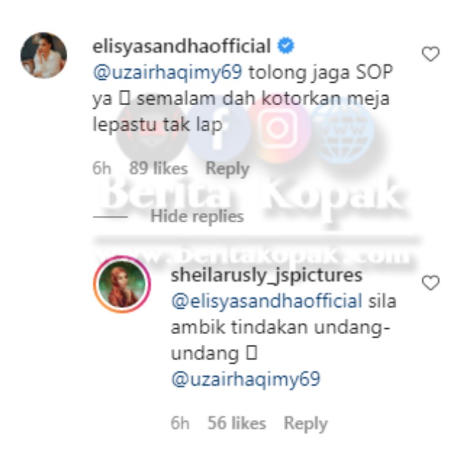Image resolution: width=476 pixels, height=453 pixels.
Task: View who gave the 56 likes
Action: click(236, 423)
